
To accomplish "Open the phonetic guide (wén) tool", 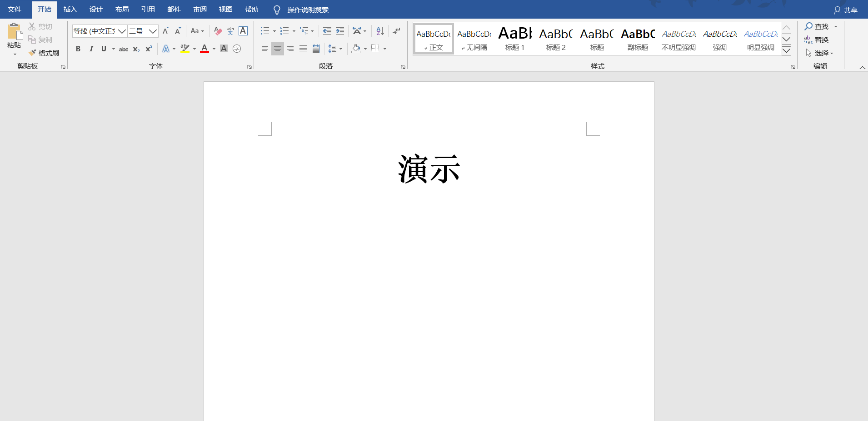I will [230, 31].
